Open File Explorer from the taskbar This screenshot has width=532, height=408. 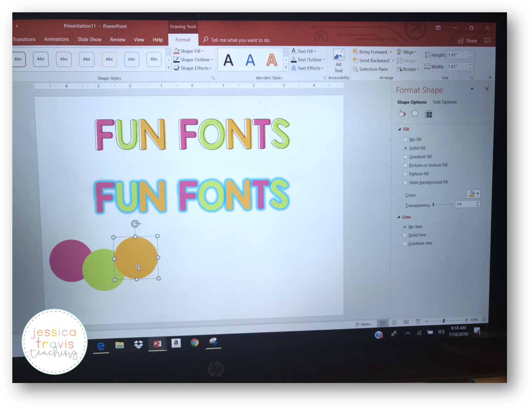coord(120,345)
